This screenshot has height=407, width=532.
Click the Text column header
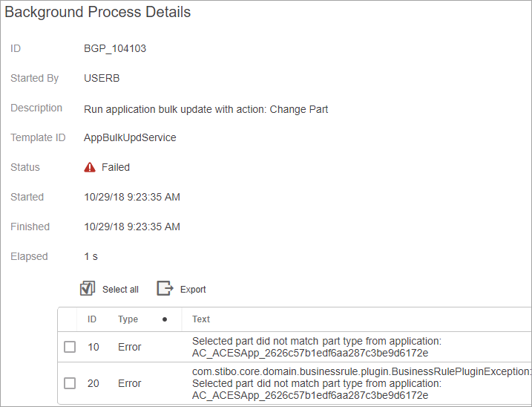(201, 319)
